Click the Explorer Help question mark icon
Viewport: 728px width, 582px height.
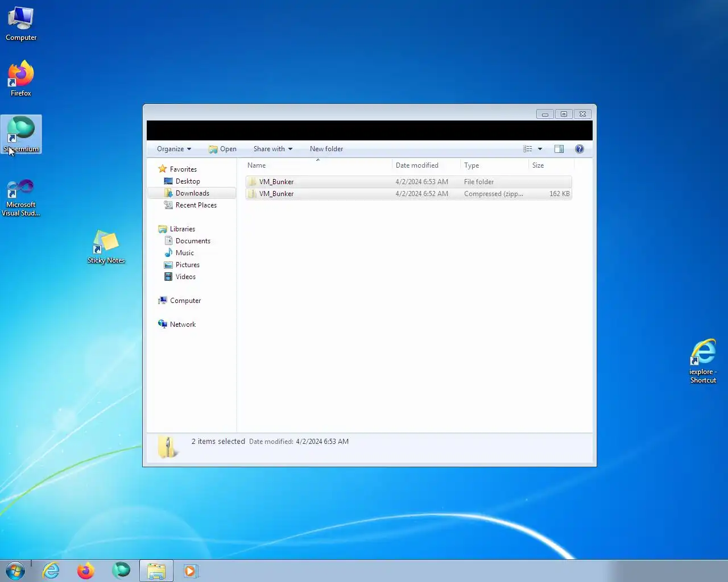(x=580, y=149)
